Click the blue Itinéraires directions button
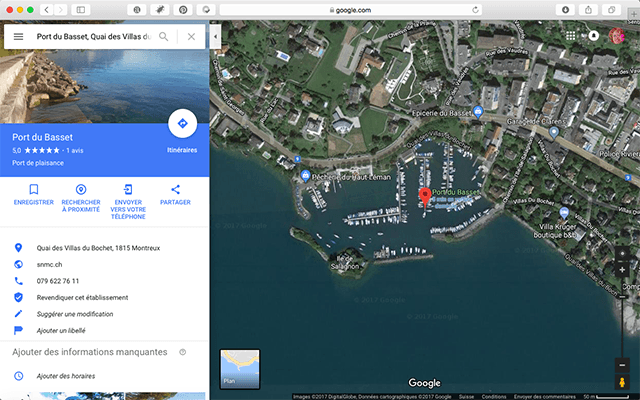This screenshot has width=640, height=400. (x=182, y=124)
